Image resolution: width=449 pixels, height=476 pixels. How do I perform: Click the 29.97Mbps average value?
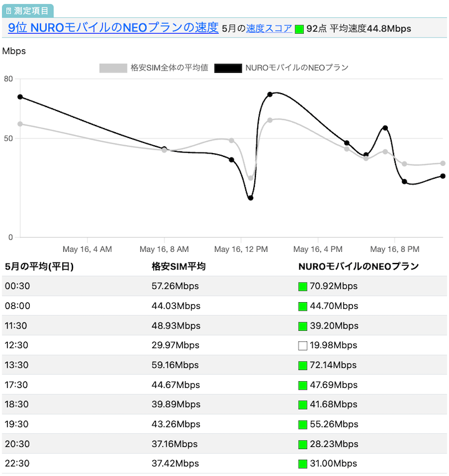[175, 345]
